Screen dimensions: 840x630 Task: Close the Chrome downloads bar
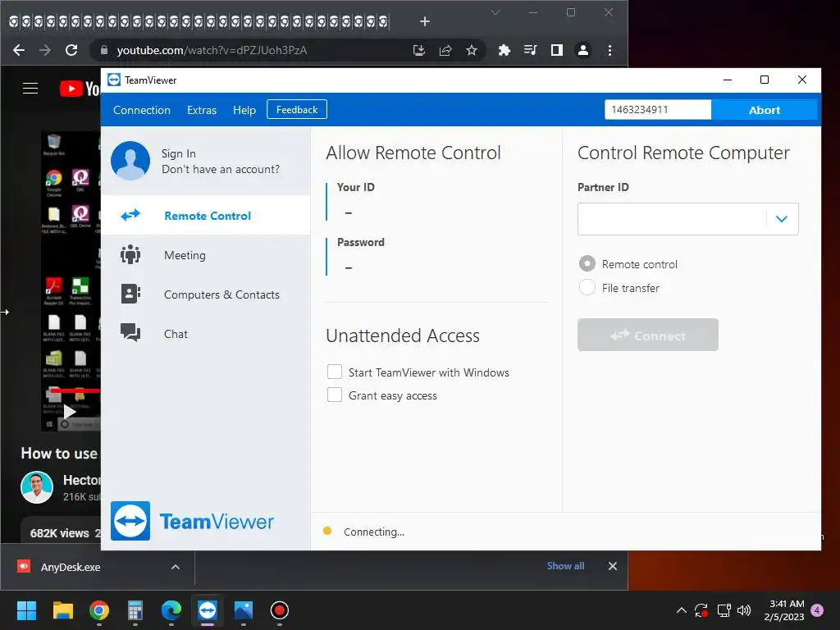click(x=613, y=566)
